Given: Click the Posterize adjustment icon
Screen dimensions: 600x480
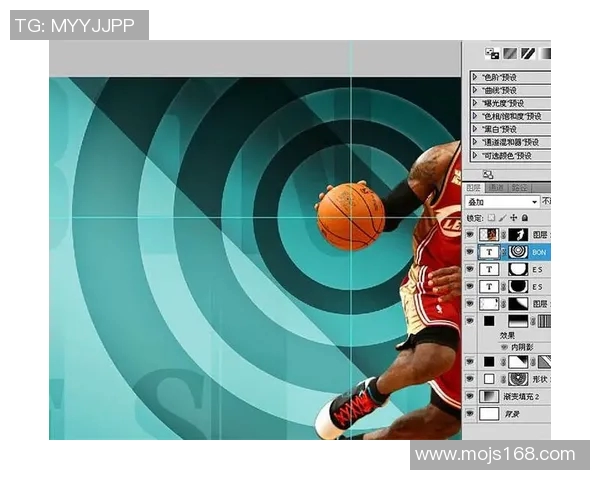Looking at the screenshot, I should click(510, 54).
